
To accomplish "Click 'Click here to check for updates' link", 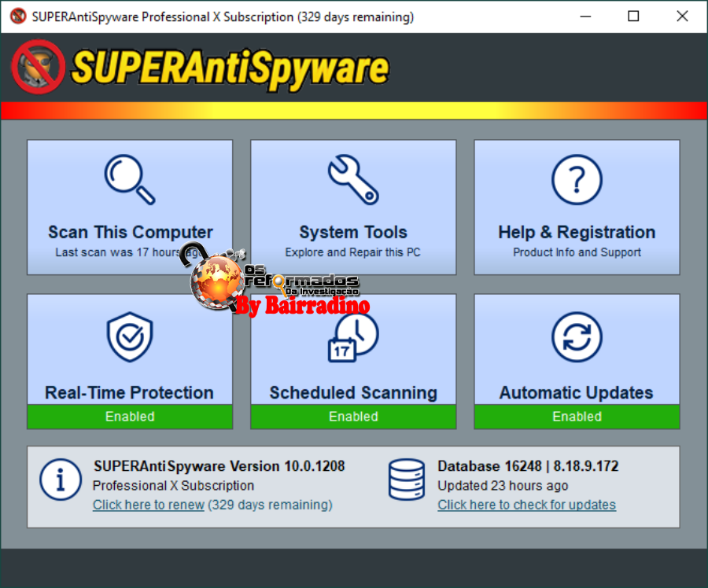I will click(x=526, y=505).
